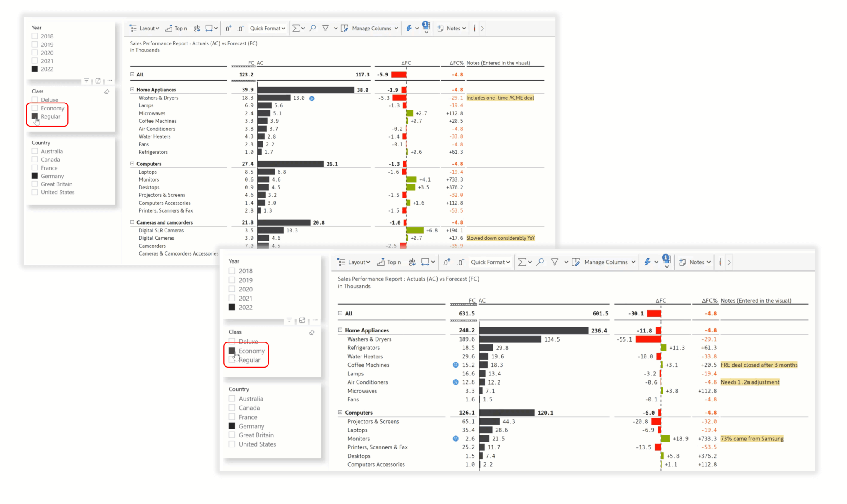The image size is (847, 504).
Task: Check the 2021 checkbox in the Year slicer
Action: point(35,60)
